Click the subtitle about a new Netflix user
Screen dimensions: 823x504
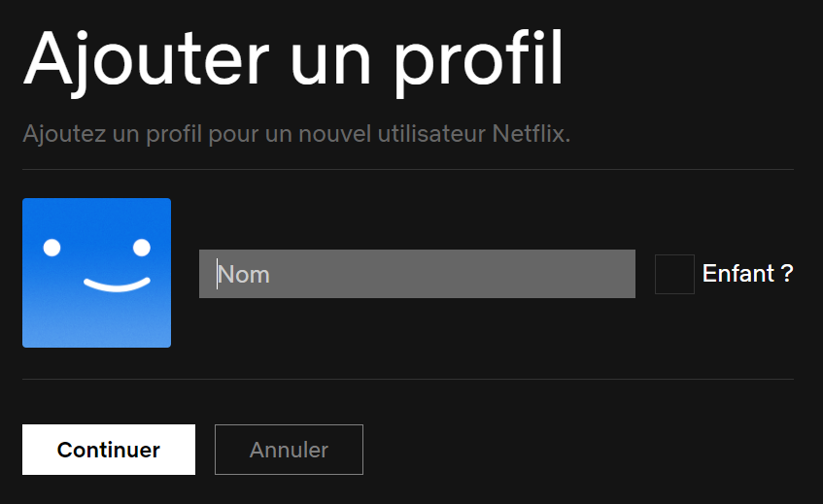(296, 133)
